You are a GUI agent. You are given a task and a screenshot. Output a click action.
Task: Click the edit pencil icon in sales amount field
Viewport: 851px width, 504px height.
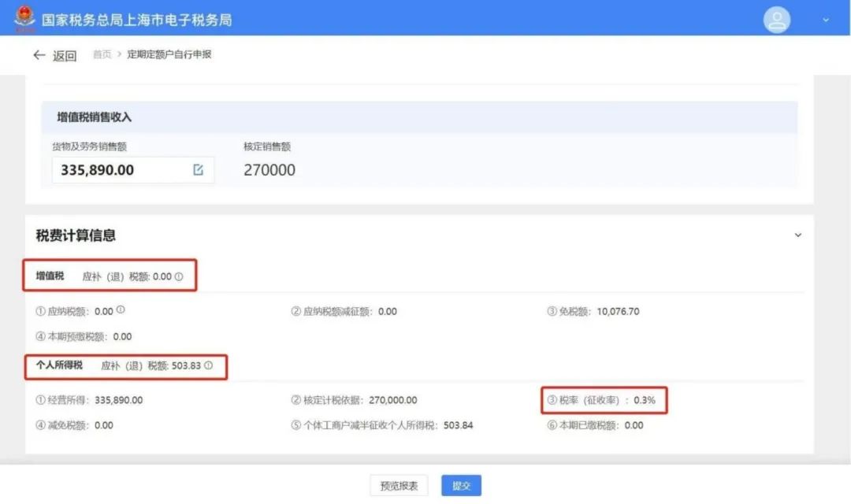click(x=200, y=169)
